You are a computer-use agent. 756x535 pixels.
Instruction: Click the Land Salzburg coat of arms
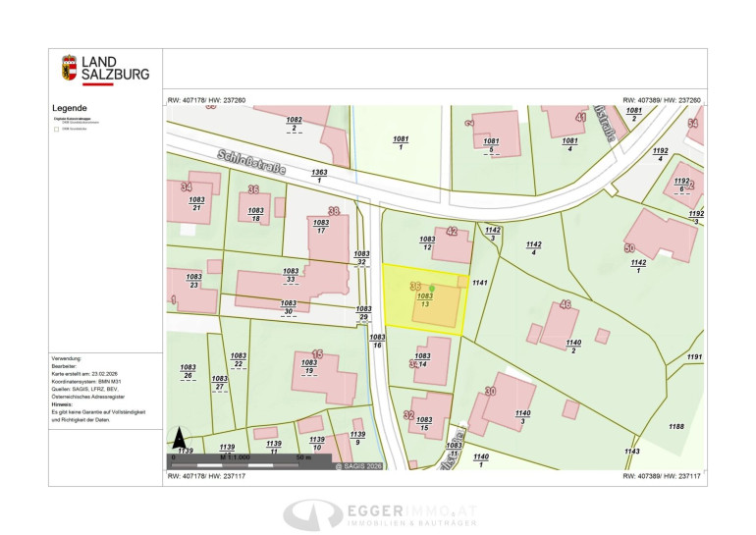point(68,69)
